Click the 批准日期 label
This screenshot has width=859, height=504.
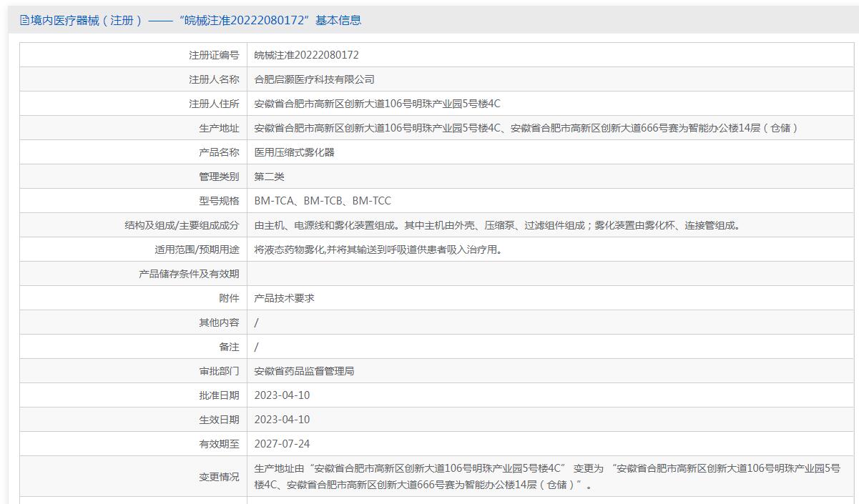[x=219, y=395]
